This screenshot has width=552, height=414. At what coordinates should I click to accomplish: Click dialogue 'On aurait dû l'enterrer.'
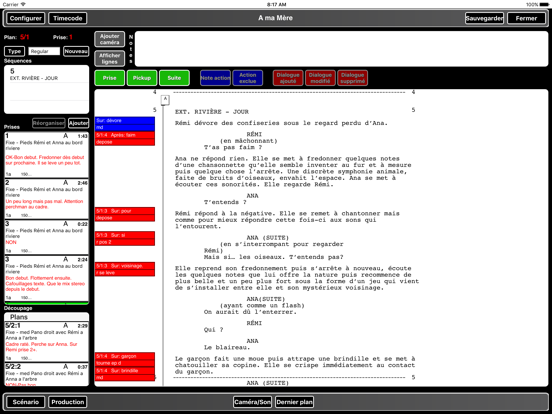pyautogui.click(x=250, y=312)
